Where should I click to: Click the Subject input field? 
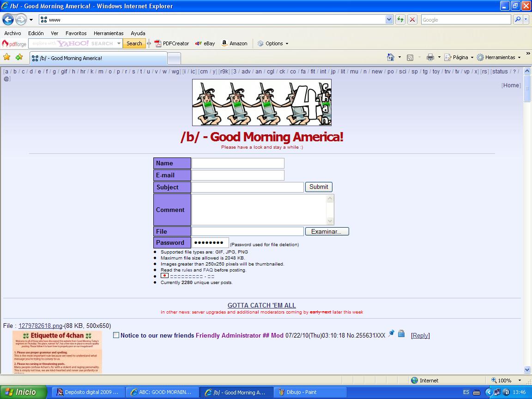[x=248, y=187]
